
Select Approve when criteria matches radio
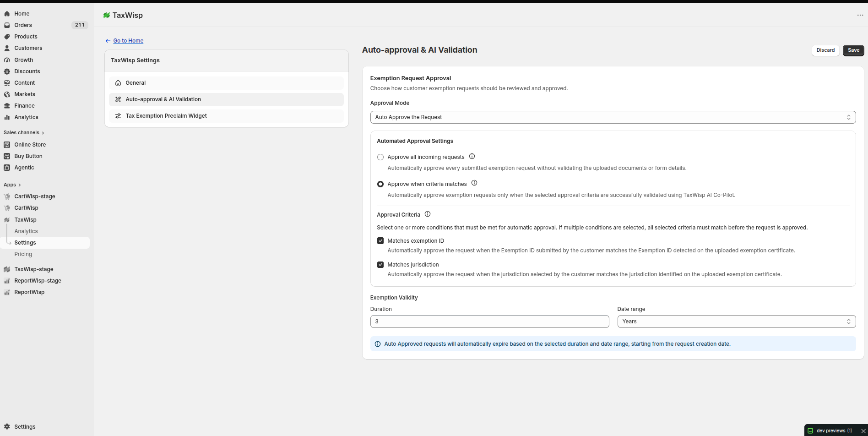tap(380, 184)
